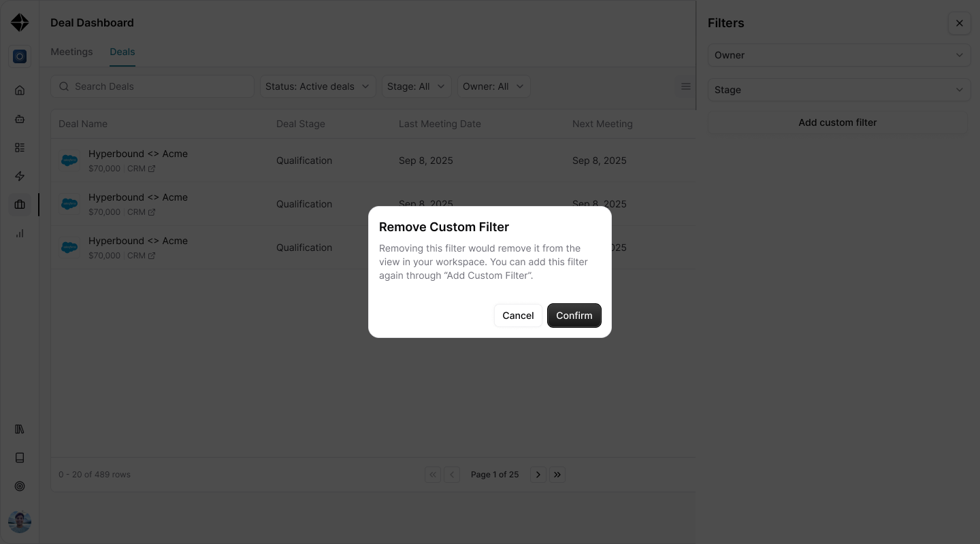
Task: Expand the Status: Active deals dropdown
Action: [x=318, y=86]
